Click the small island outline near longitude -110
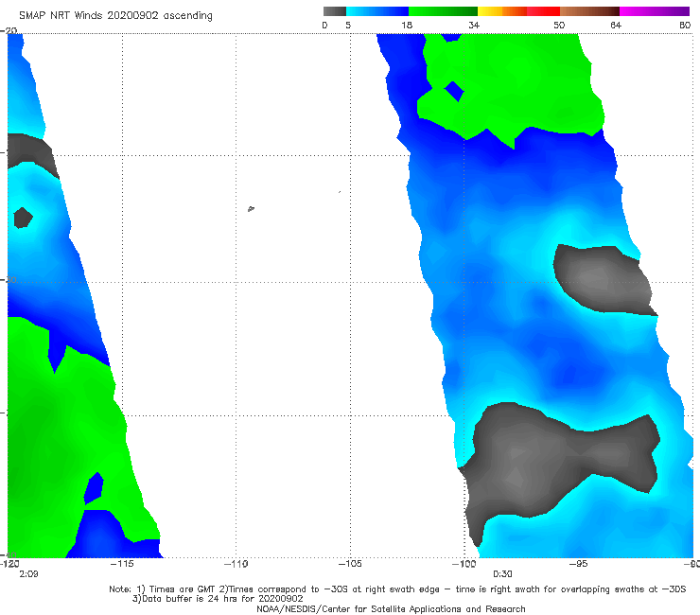The width and height of the screenshot is (700, 615). [251, 208]
